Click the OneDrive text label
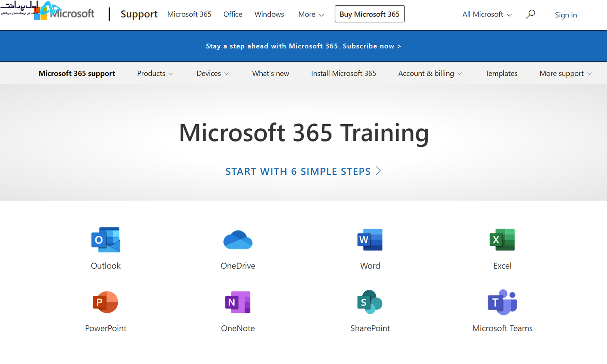607x364 pixels. 238,266
